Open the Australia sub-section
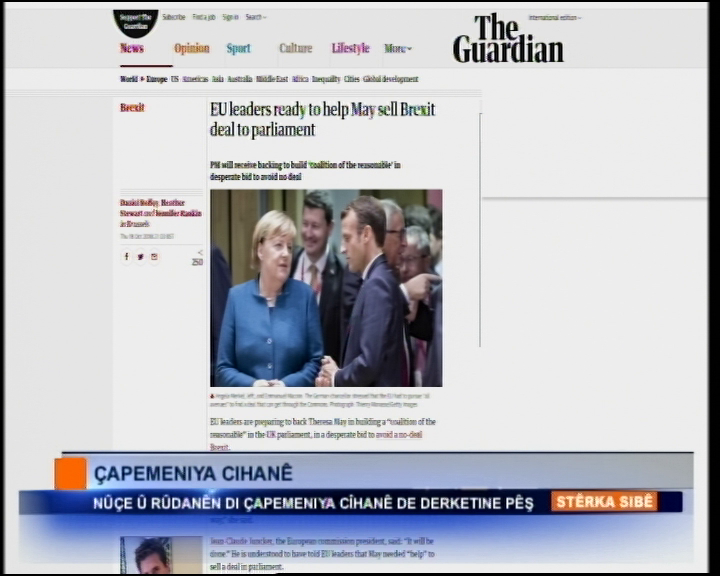 pyautogui.click(x=240, y=79)
